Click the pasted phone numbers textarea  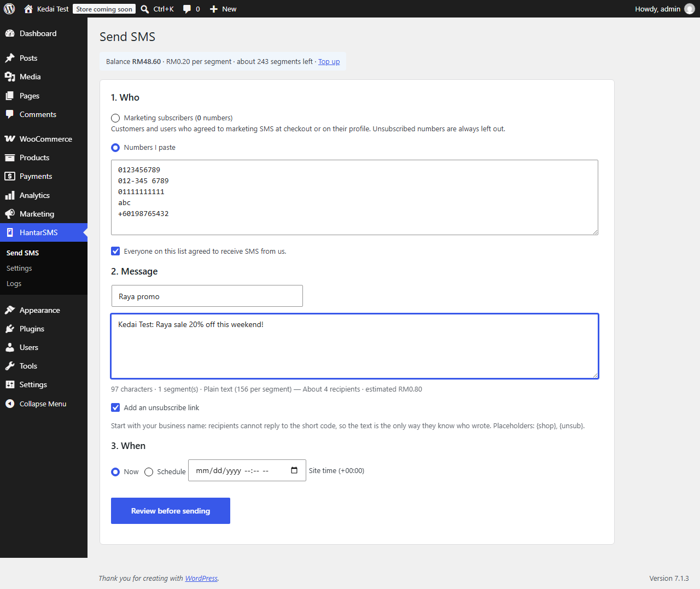click(354, 197)
